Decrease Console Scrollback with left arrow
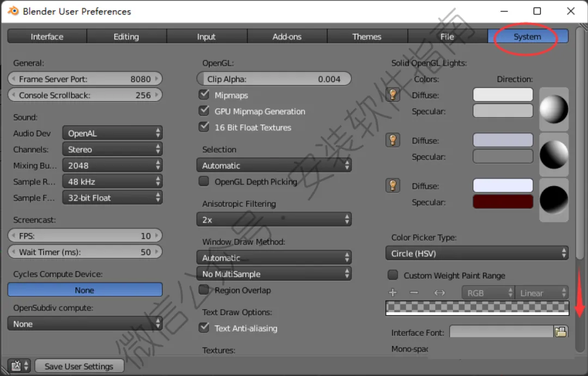588x376 pixels. pos(13,95)
